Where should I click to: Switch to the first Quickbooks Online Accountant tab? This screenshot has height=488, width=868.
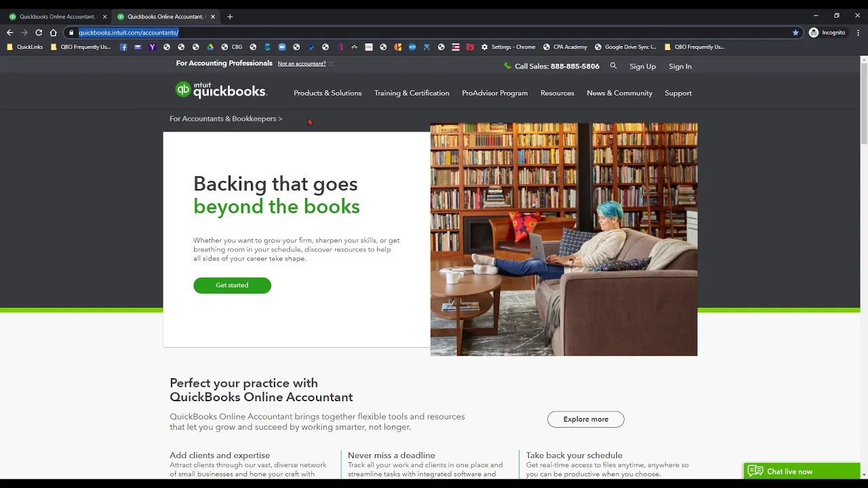[56, 16]
